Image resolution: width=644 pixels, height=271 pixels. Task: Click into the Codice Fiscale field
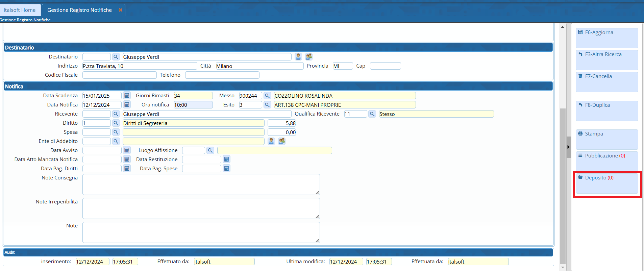pos(119,75)
